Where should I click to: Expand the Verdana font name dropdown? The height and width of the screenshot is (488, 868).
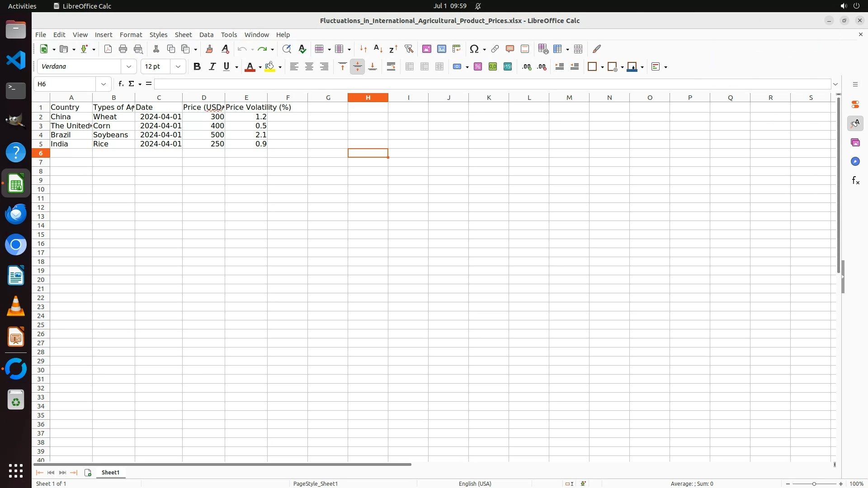(x=129, y=67)
